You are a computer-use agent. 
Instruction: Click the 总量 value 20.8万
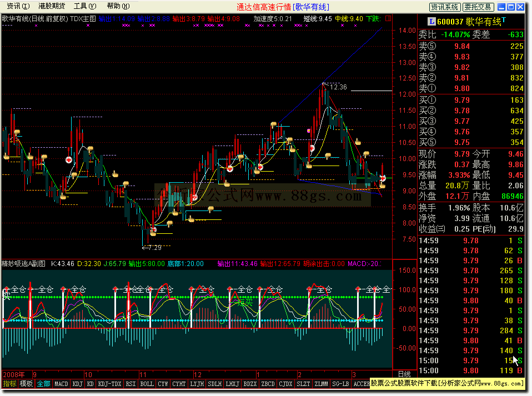click(458, 186)
